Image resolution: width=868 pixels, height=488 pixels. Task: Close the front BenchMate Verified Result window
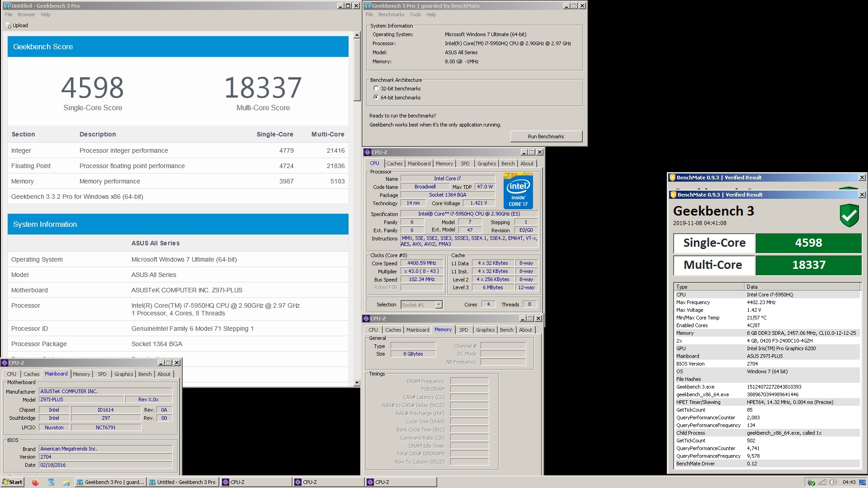862,195
